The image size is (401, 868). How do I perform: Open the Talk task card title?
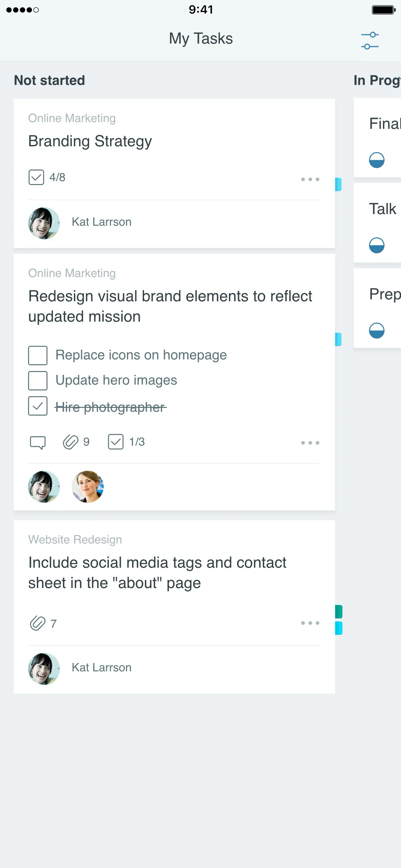(383, 209)
